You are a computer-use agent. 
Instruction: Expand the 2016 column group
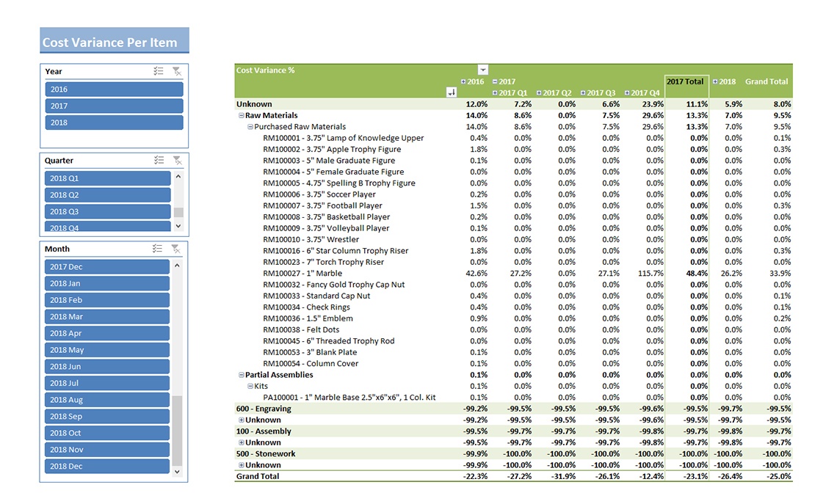click(x=463, y=81)
